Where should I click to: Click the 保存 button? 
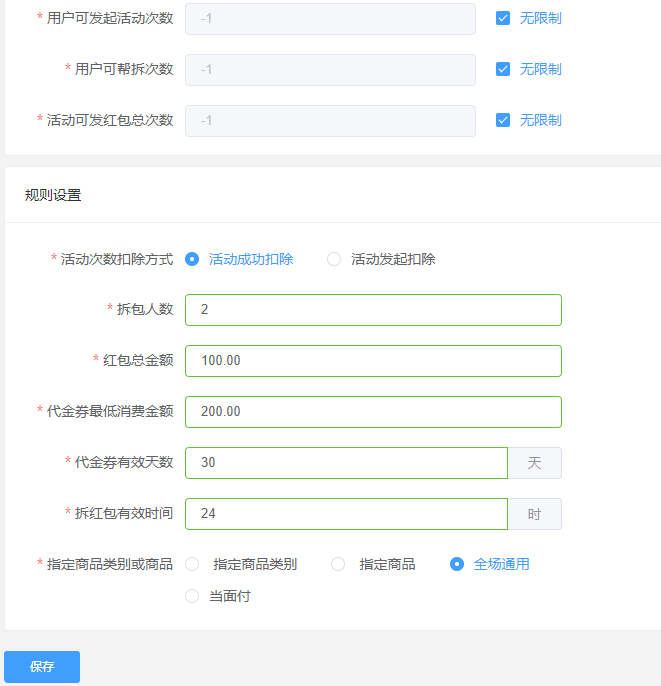[x=42, y=666]
